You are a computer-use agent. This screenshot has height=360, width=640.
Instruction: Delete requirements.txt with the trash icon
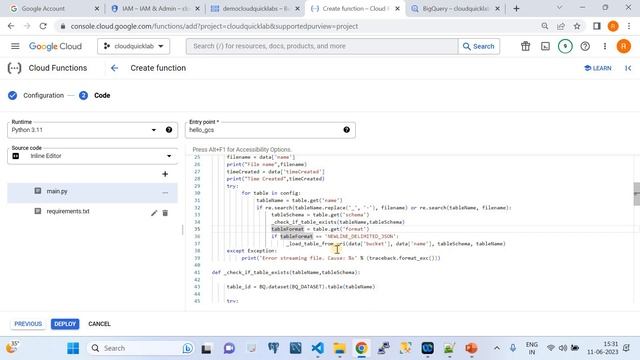coord(165,213)
